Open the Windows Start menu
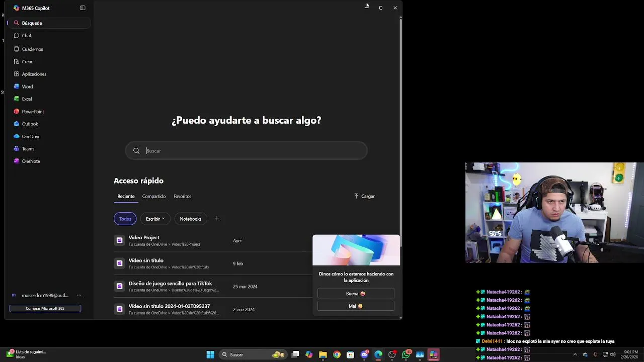644x362 pixels. tap(210, 355)
